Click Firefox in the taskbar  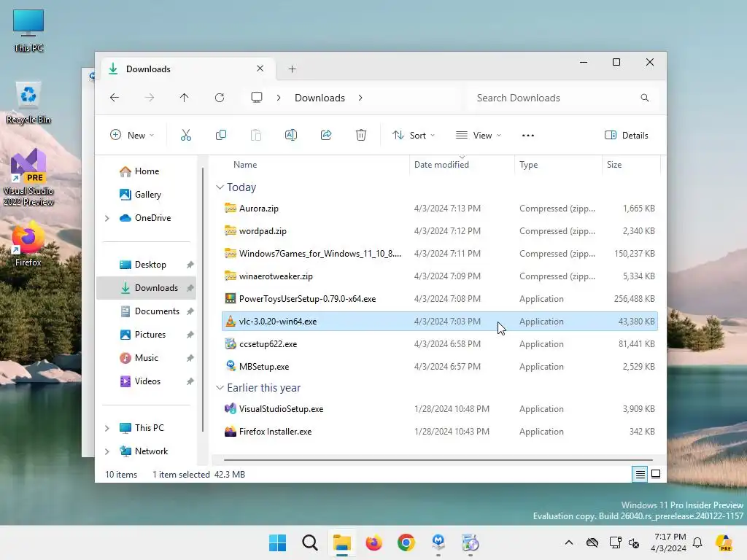(374, 542)
